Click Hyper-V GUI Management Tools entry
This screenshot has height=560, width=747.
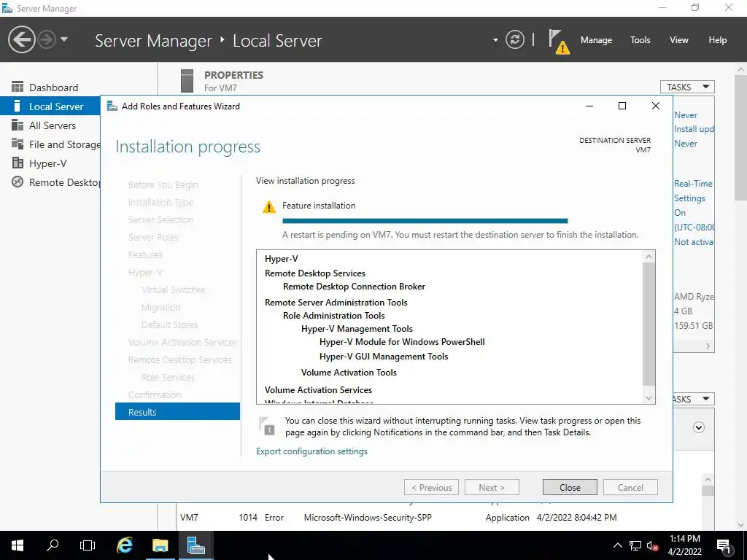point(384,356)
